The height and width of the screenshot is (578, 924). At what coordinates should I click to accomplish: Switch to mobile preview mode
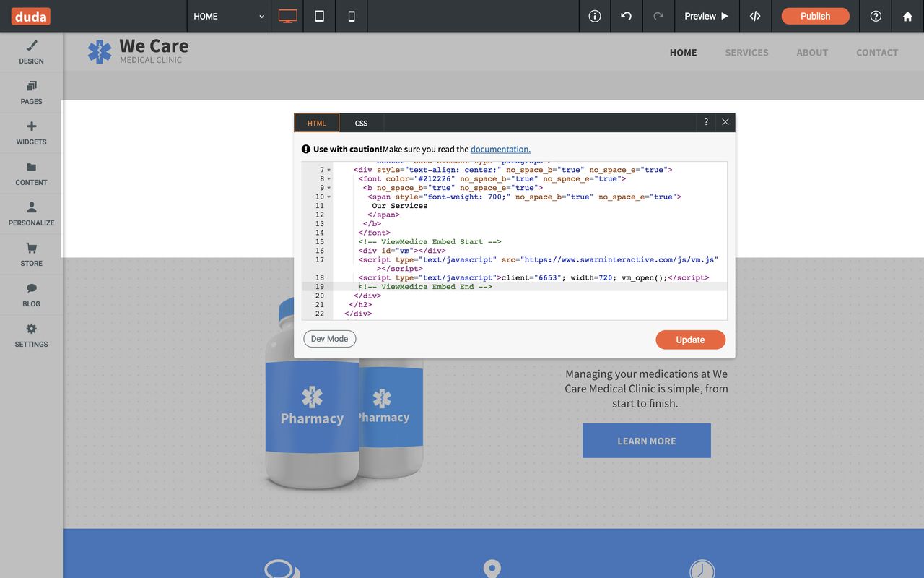(x=351, y=15)
